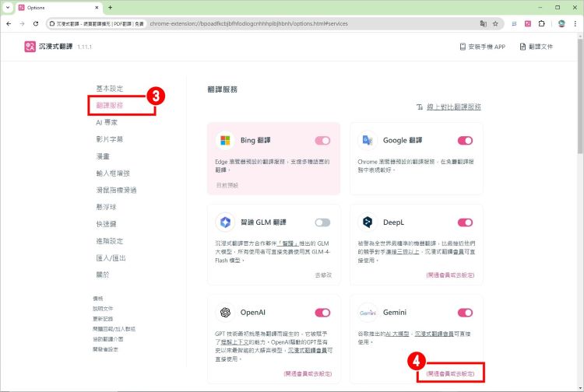Click the AI 大模型 link in Gemini description
Screen dimensions: 584x392
[397, 334]
